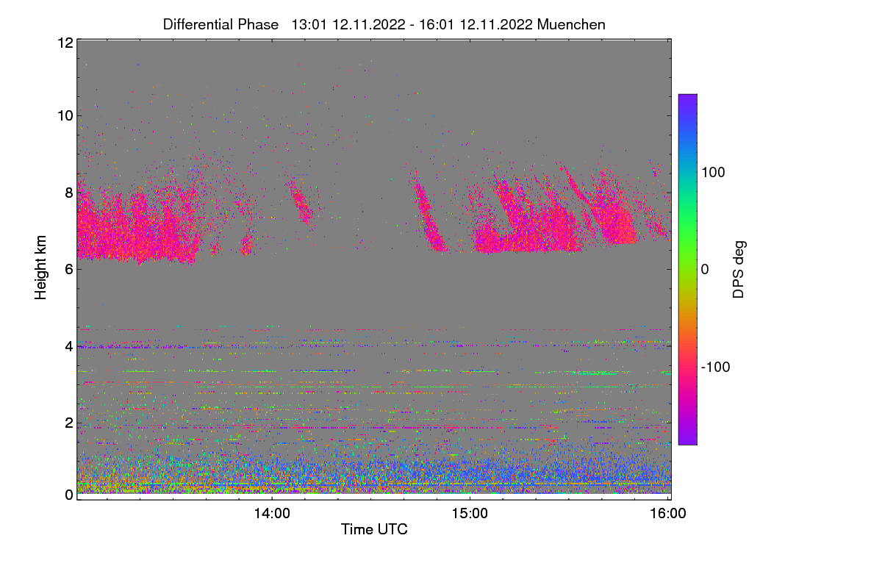882x588 pixels.
Task: Click the 14:00 time axis label
Action: 273,514
